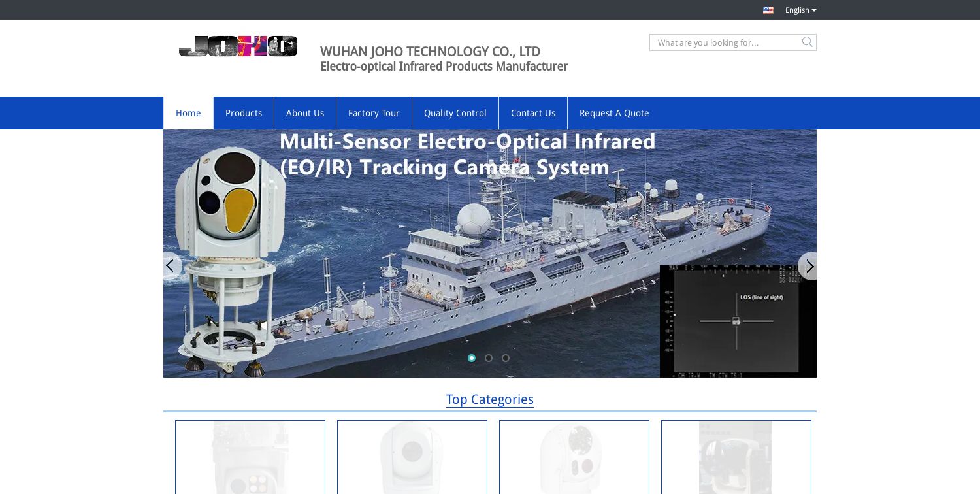Viewport: 980px width, 494px height.
Task: Click the next arrow on the banner carousel
Action: click(809, 266)
